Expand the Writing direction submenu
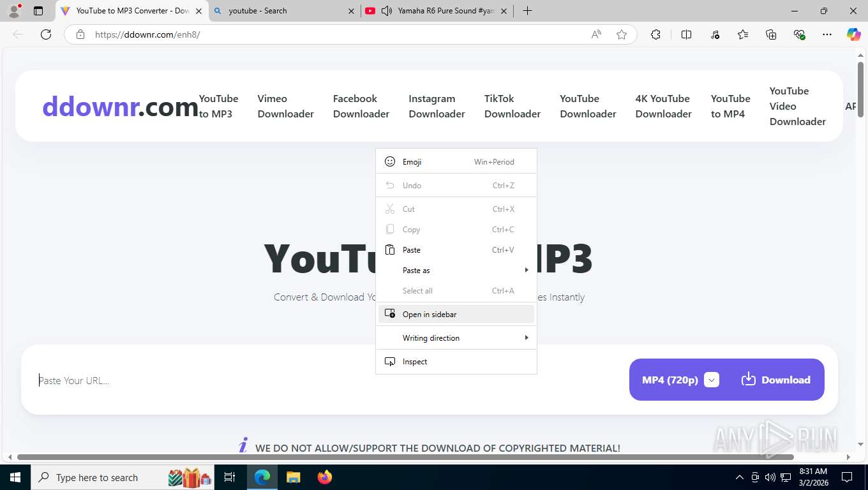This screenshot has height=490, width=868. click(456, 338)
